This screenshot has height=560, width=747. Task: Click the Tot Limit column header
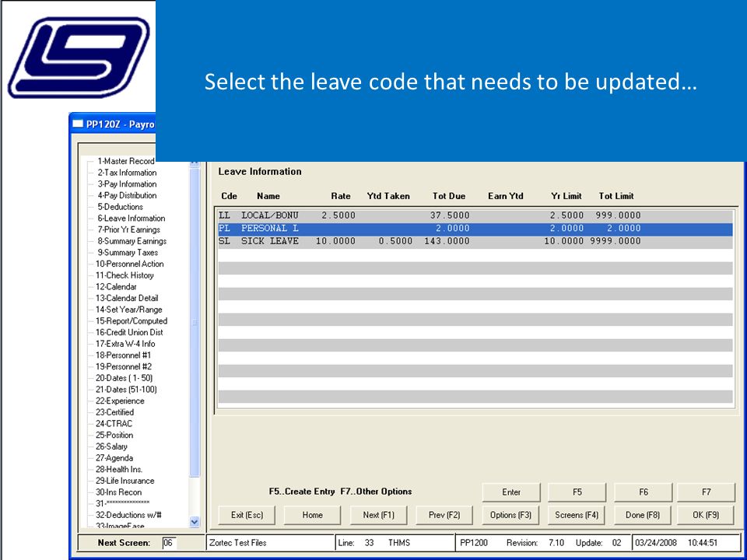tap(616, 196)
